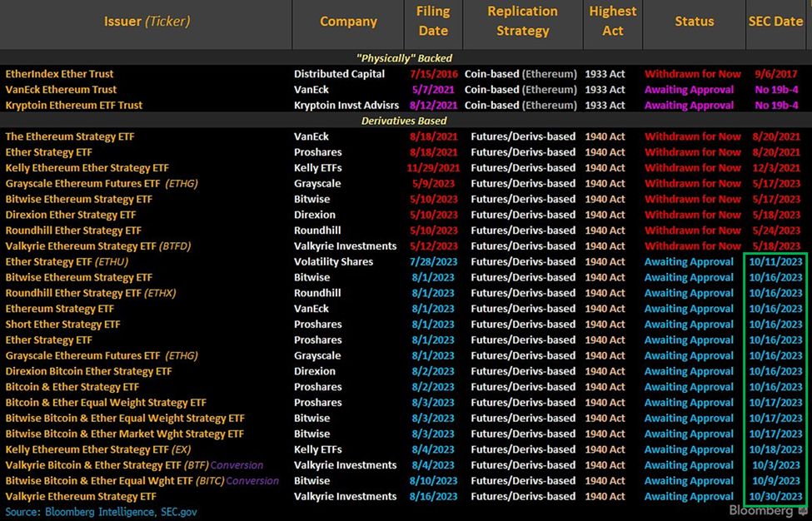Select EtherIndex Ether Trust issuer name
This screenshot has width=812, height=521.
coord(59,74)
